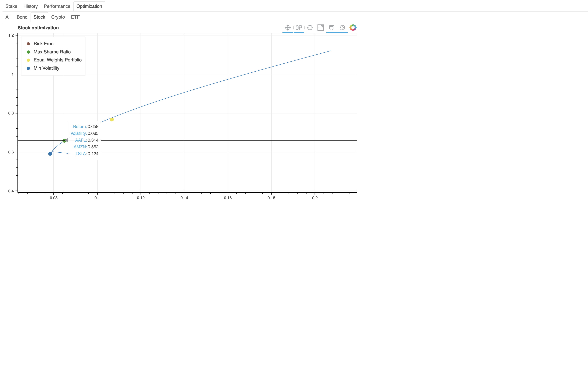
Task: Click the blue Min Volatility point on chart
Action: [50, 154]
